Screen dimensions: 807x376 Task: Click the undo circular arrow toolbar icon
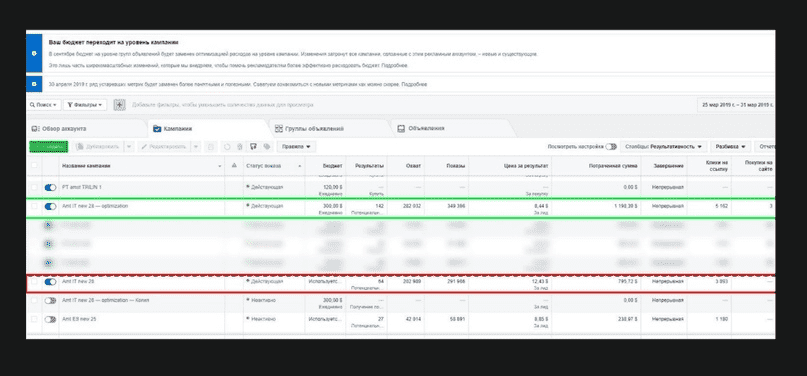[226, 147]
